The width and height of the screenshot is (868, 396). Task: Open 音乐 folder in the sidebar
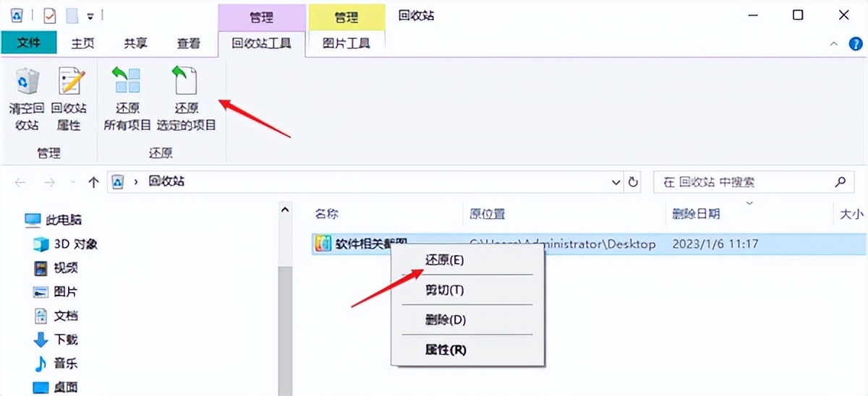56,363
